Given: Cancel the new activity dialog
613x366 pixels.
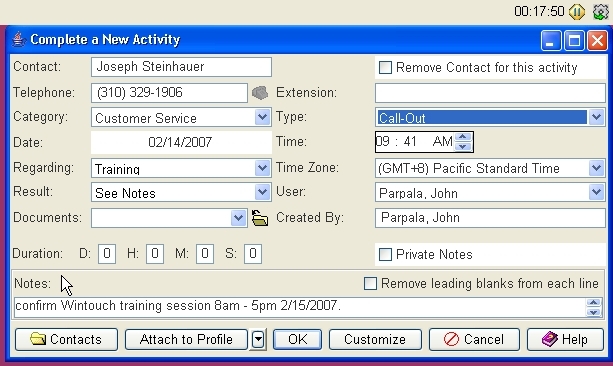Looking at the screenshot, I should tap(474, 339).
